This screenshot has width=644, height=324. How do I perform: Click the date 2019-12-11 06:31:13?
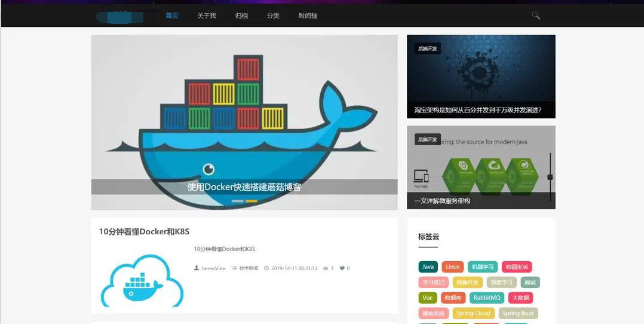point(294,268)
